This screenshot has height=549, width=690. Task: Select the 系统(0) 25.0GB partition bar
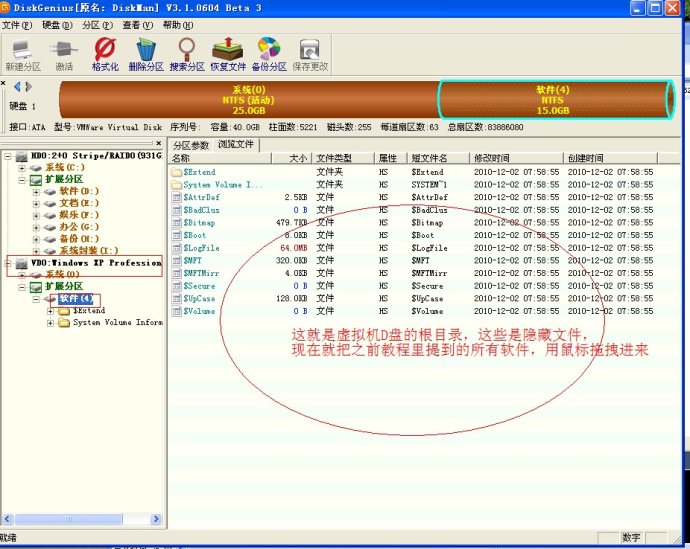click(x=249, y=100)
